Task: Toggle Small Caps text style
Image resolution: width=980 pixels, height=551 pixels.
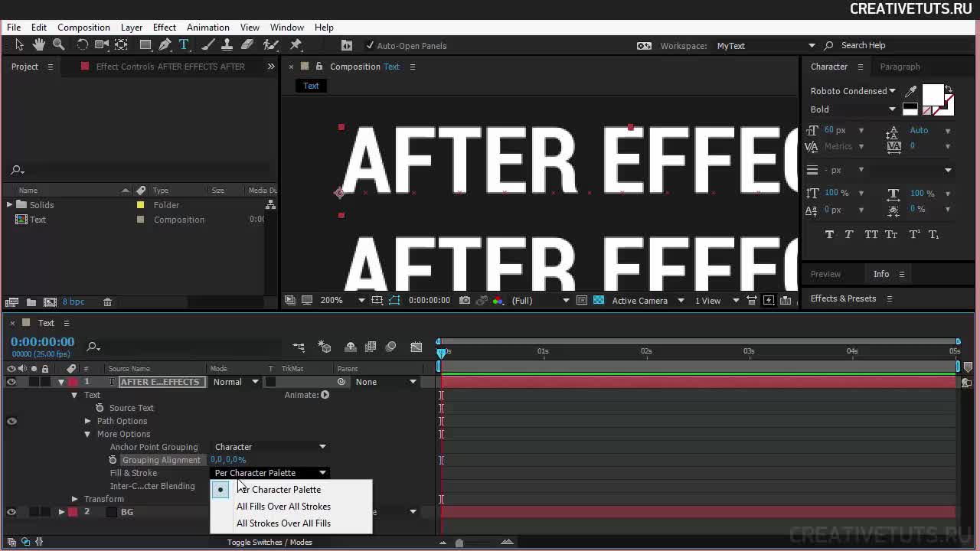Action: [891, 235]
